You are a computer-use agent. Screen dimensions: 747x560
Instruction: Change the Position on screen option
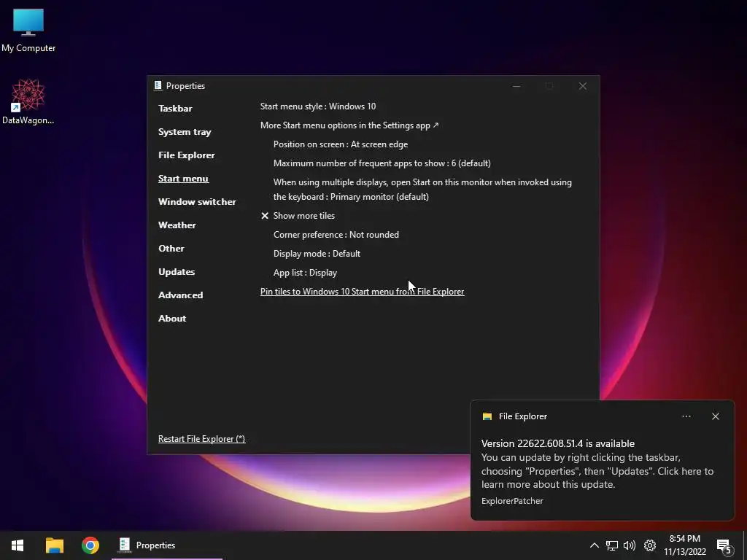(x=340, y=144)
